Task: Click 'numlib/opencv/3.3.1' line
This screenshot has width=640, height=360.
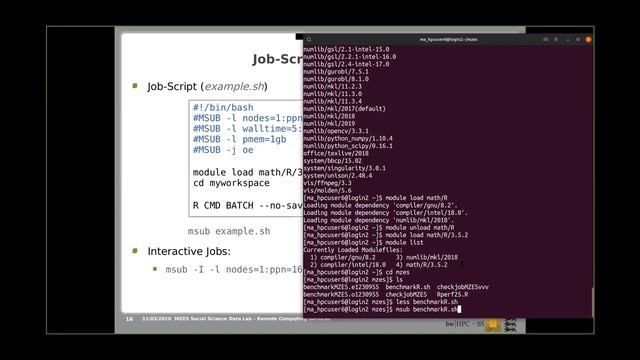Action: 336,131
